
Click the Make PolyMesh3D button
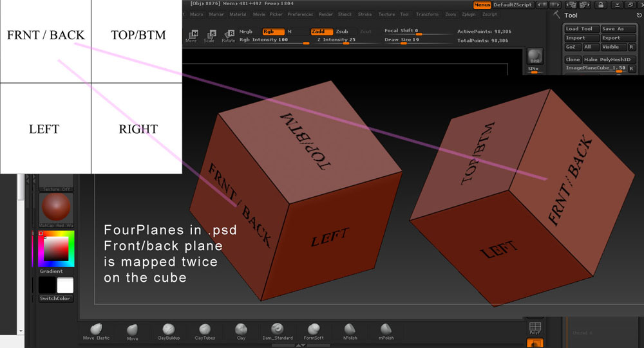coord(609,60)
